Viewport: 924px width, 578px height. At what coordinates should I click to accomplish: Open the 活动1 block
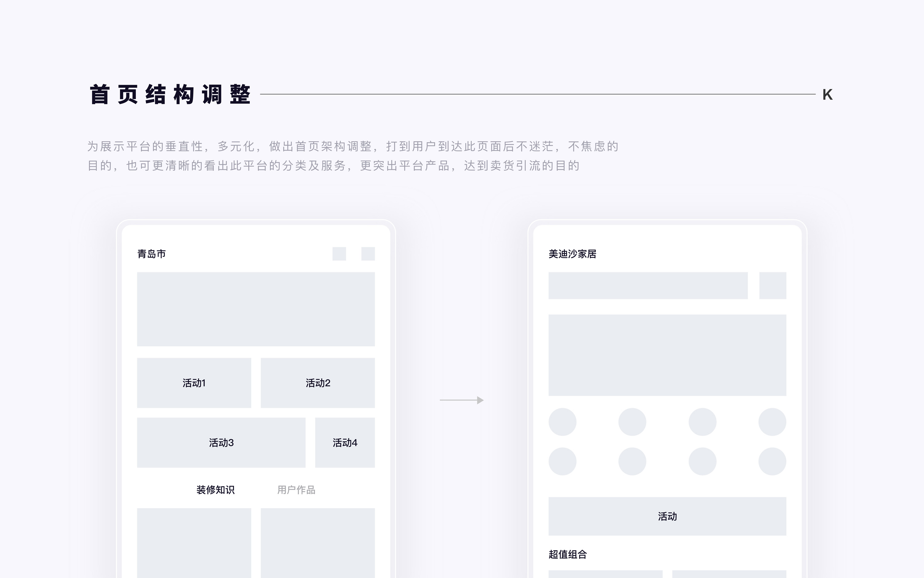pyautogui.click(x=194, y=383)
